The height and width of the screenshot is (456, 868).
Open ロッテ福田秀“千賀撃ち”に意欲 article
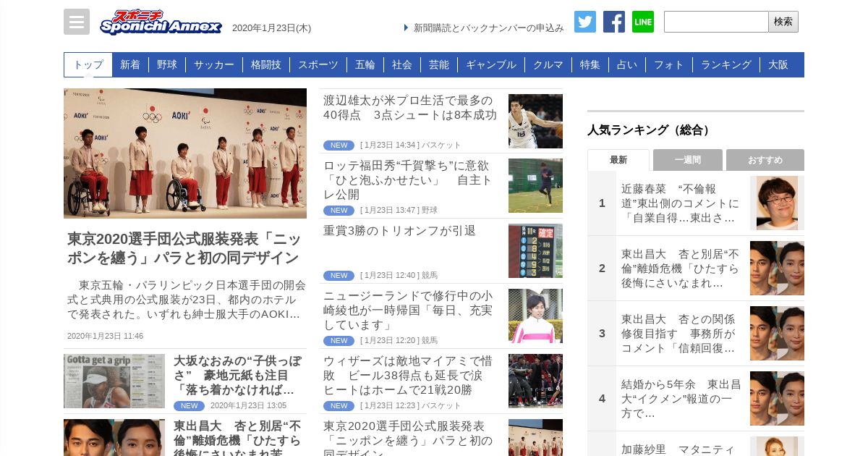[409, 180]
